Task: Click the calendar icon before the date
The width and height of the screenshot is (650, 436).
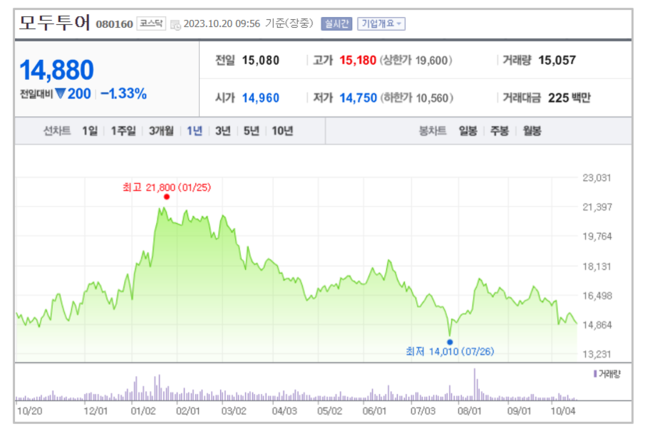Action: (175, 24)
